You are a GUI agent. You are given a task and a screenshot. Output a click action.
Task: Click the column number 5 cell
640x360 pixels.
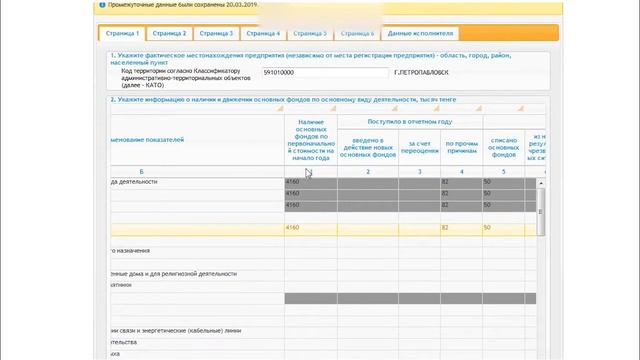click(x=503, y=172)
